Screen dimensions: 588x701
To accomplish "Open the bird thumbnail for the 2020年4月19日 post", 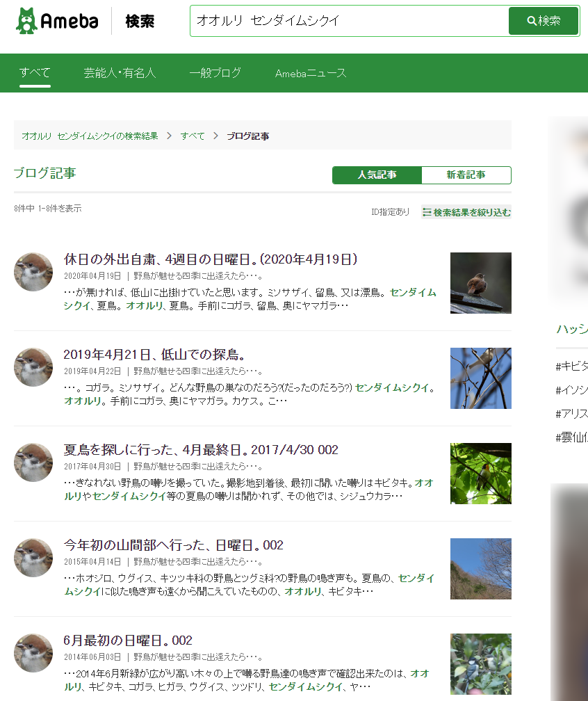I will pos(480,283).
